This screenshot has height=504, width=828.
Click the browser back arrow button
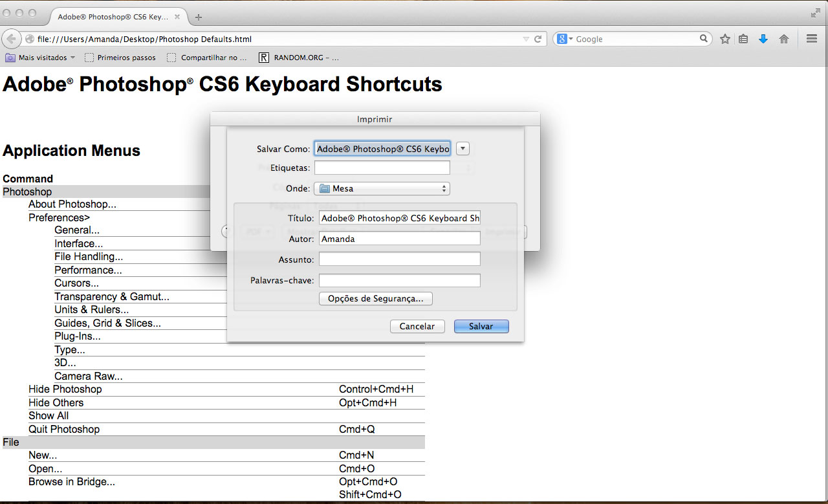tap(11, 39)
